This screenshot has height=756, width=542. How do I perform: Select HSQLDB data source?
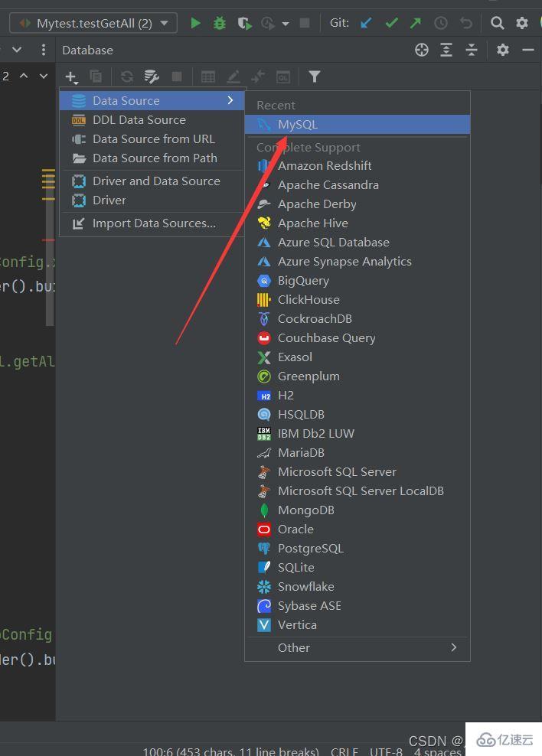click(x=358, y=414)
